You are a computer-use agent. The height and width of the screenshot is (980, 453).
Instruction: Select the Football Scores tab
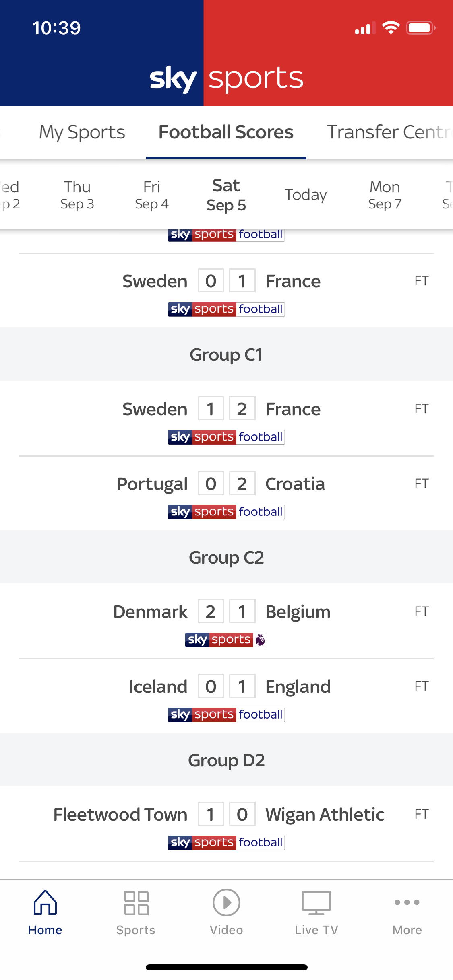tap(226, 132)
